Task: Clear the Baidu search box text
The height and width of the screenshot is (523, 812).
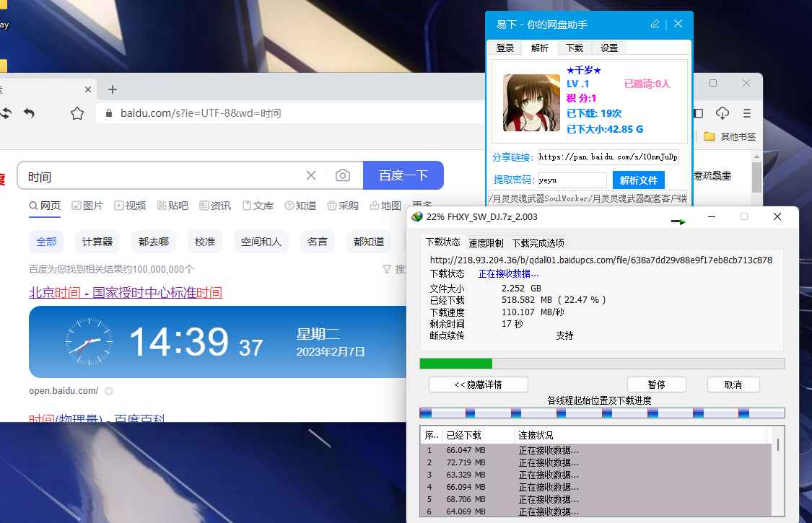Action: pyautogui.click(x=310, y=175)
